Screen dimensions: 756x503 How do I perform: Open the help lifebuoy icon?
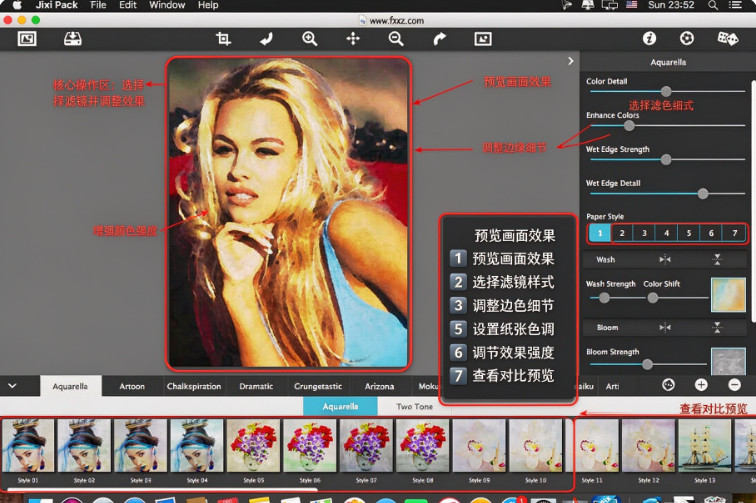[687, 38]
